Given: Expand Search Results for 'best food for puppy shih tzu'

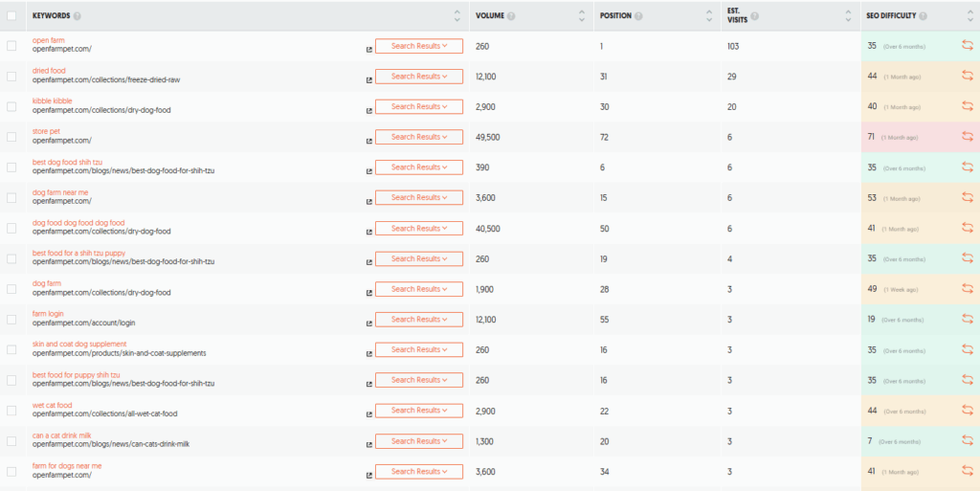Looking at the screenshot, I should [x=419, y=380].
